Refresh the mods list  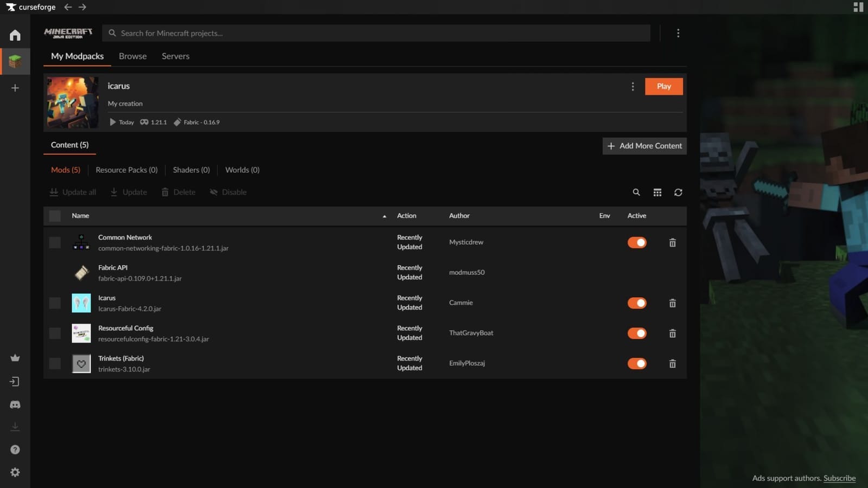678,192
